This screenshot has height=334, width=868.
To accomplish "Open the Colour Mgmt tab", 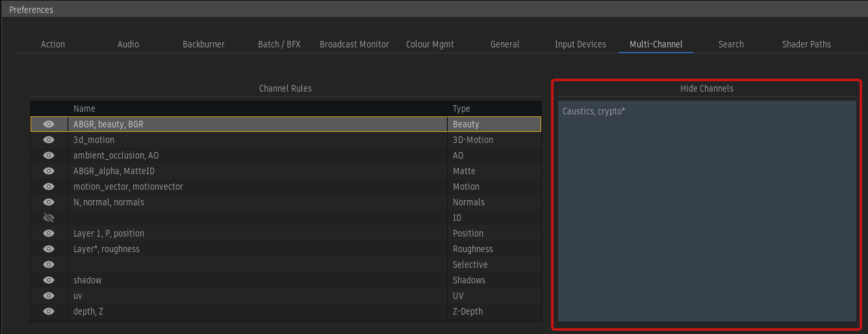I will (429, 44).
